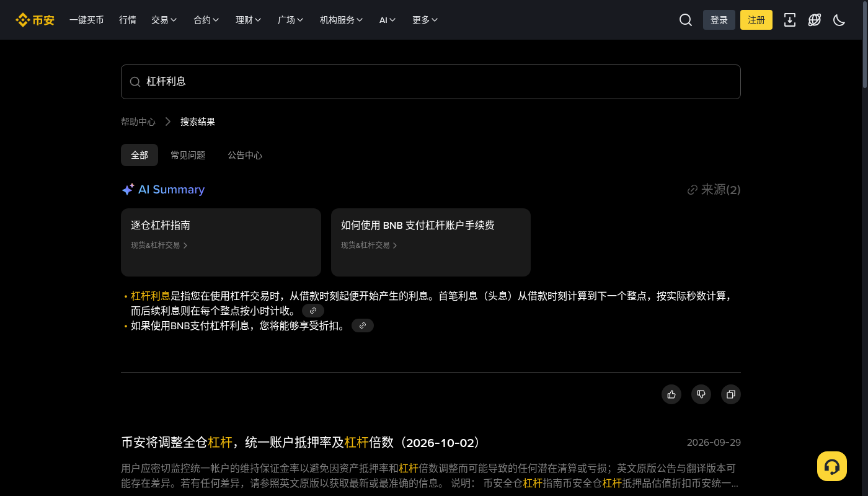Click the download app icon
Viewport: 868px width, 496px height.
[790, 20]
